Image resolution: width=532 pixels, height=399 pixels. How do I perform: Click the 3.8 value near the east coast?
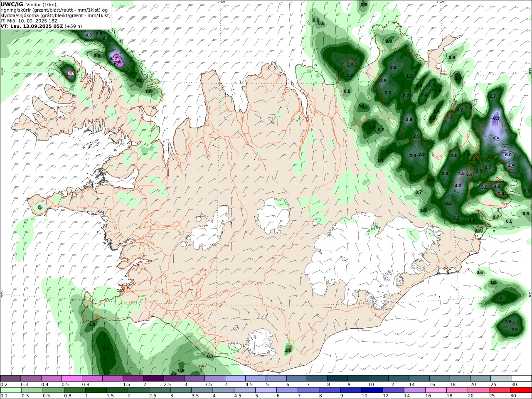coord(497,187)
